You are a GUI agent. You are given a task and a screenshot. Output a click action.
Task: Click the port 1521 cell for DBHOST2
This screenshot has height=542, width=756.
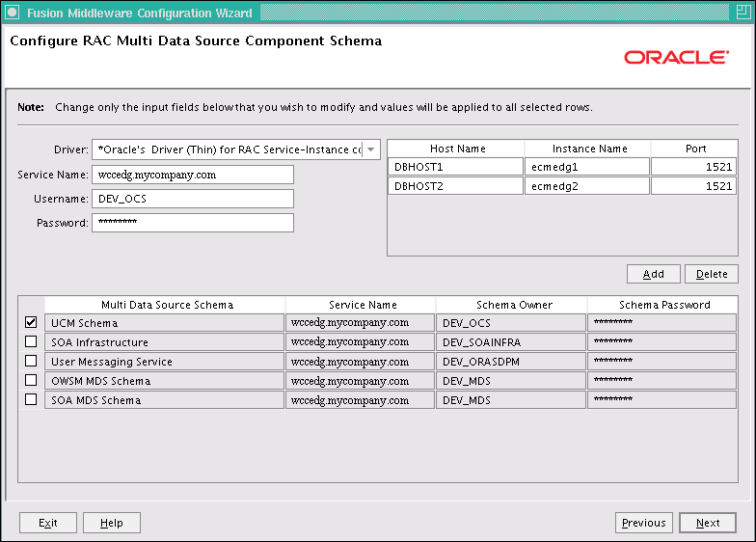(694, 186)
